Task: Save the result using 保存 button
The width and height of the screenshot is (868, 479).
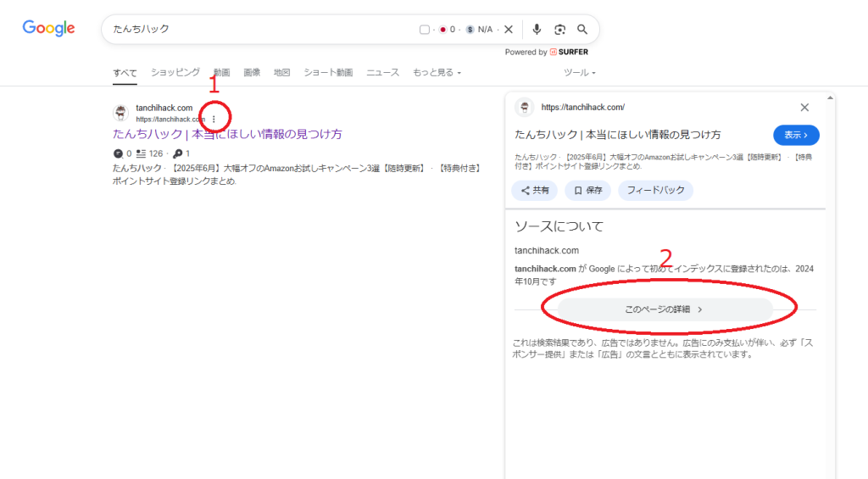Action: click(x=587, y=191)
